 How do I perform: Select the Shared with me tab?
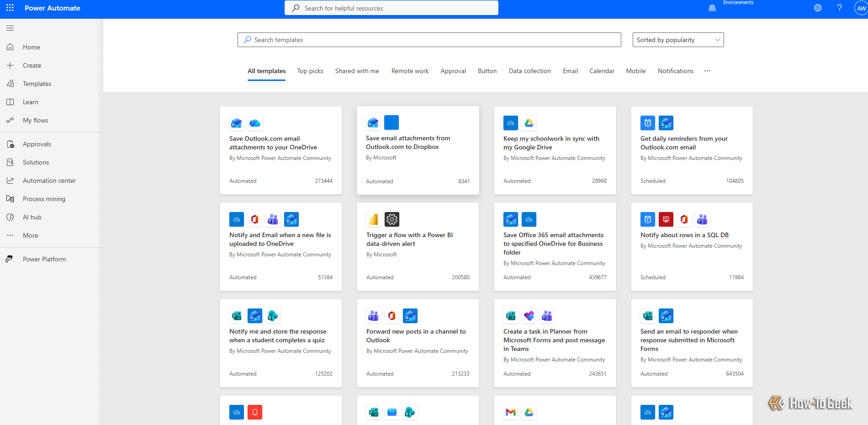click(357, 71)
